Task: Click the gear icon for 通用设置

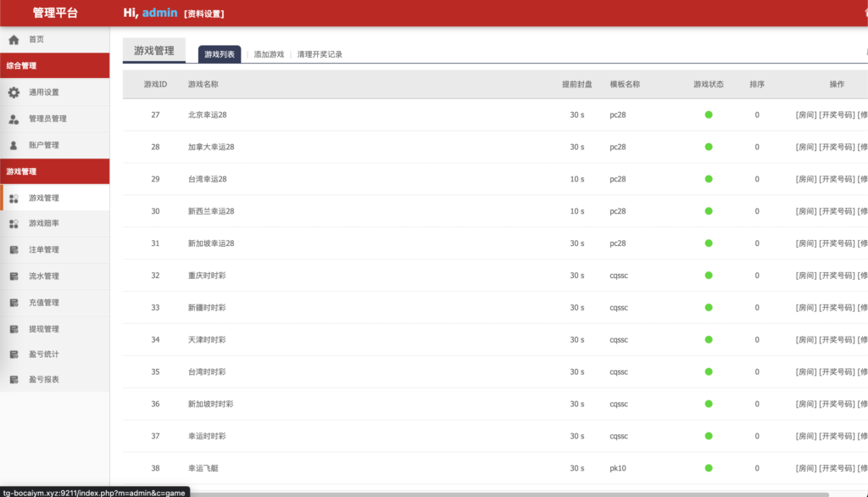Action: click(14, 92)
